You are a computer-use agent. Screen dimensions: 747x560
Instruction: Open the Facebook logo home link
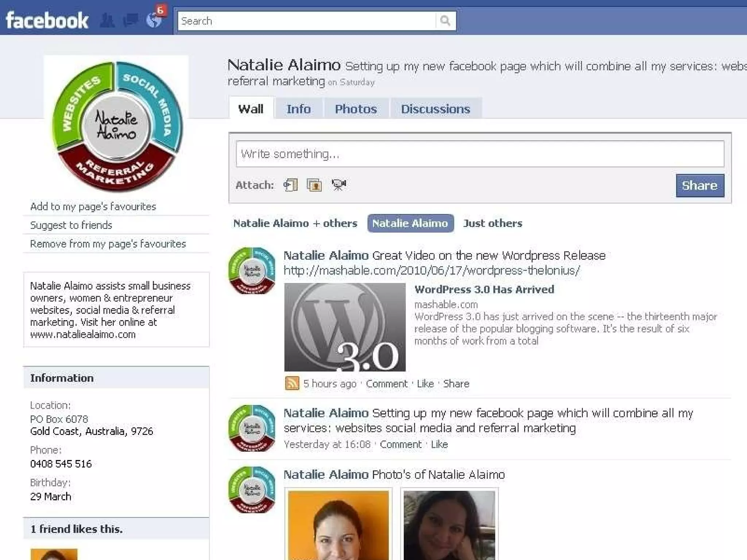47,20
